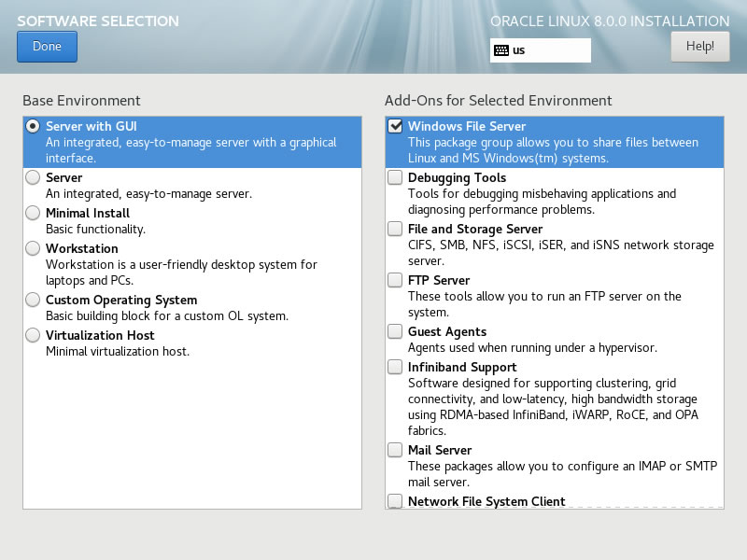Choose the Minimal Install radio button
This screenshot has width=747, height=560.
33,213
